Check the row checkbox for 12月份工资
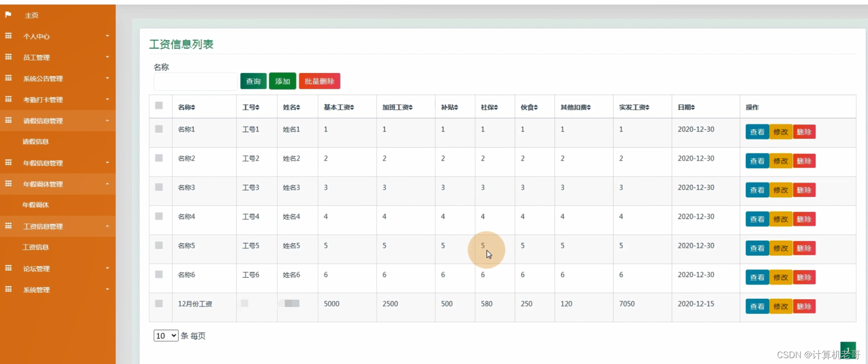868x364 pixels. 159,304
